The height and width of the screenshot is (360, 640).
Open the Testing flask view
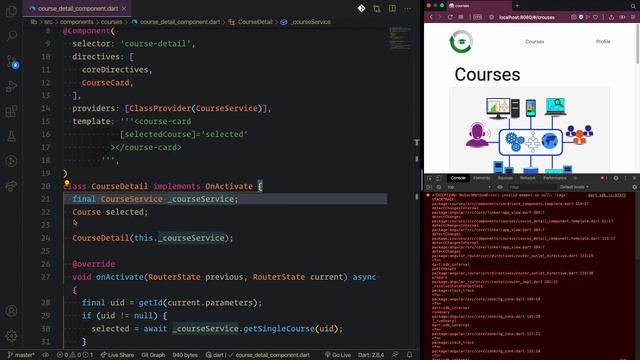pyautogui.click(x=11, y=136)
